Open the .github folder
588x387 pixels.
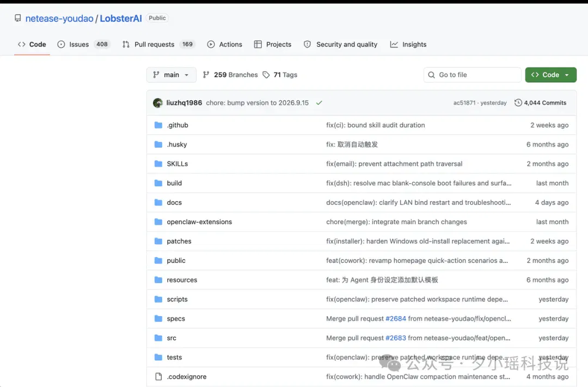[177, 125]
